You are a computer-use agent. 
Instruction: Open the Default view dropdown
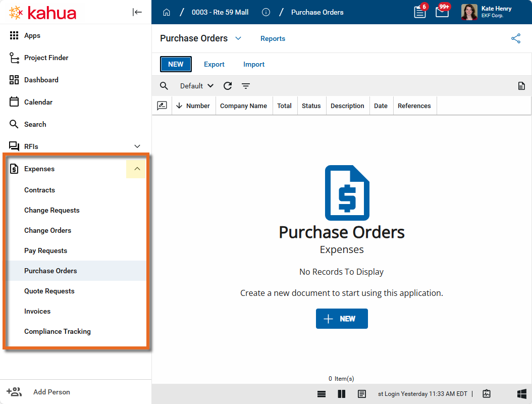click(x=197, y=86)
